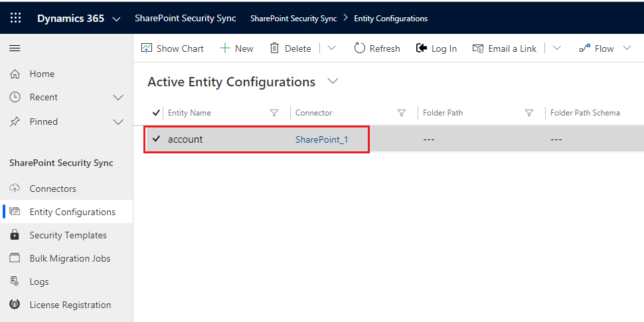Click Email a Link envelope icon
644x322 pixels.
(x=477, y=48)
